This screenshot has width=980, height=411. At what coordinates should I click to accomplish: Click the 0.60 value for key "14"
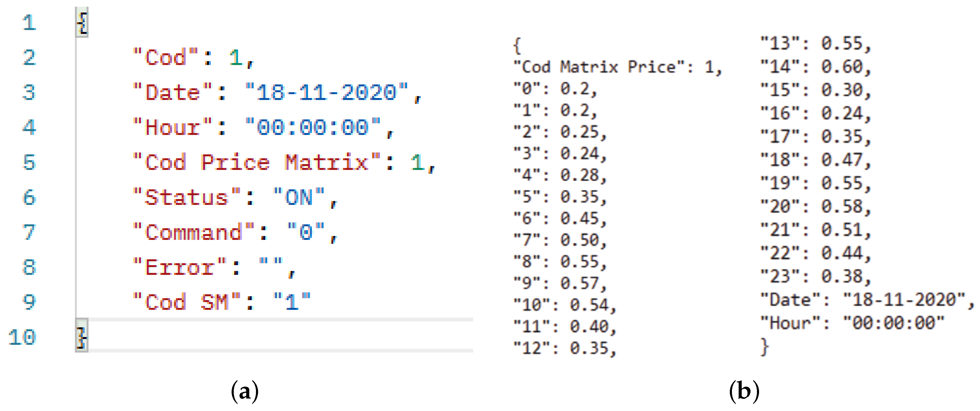coord(842,67)
